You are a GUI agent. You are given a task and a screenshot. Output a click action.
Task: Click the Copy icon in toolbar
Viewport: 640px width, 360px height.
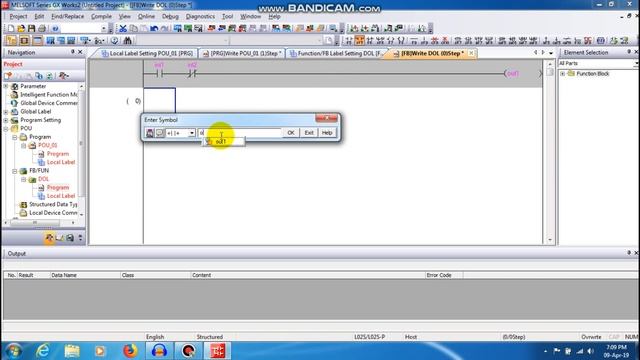(x=133, y=28)
